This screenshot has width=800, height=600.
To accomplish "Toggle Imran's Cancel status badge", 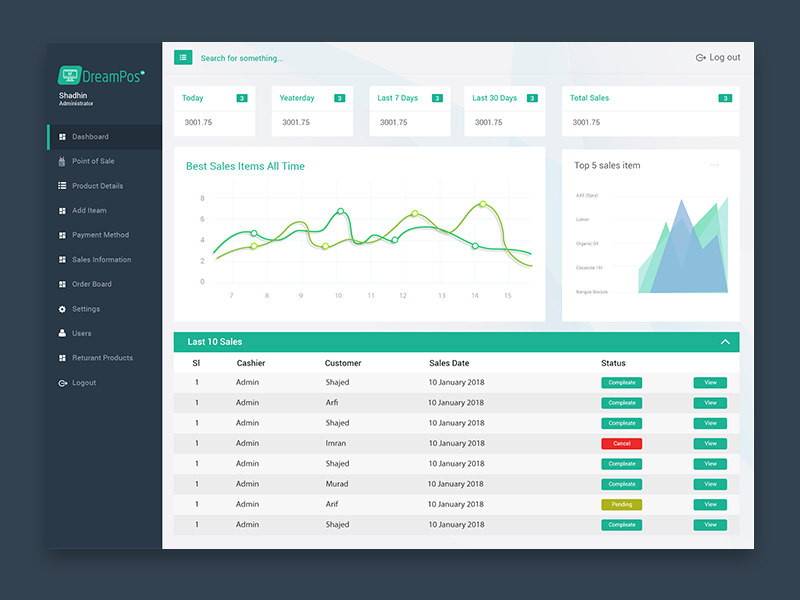I will click(620, 443).
